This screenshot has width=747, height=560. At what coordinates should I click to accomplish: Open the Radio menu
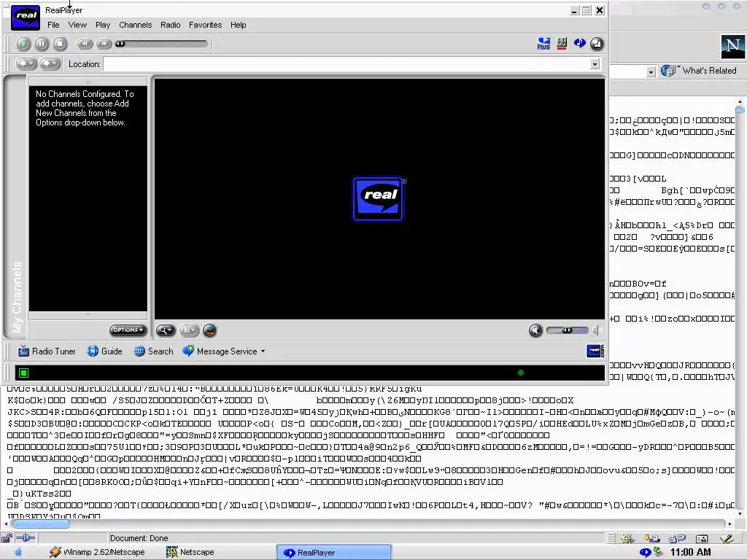coord(170,25)
